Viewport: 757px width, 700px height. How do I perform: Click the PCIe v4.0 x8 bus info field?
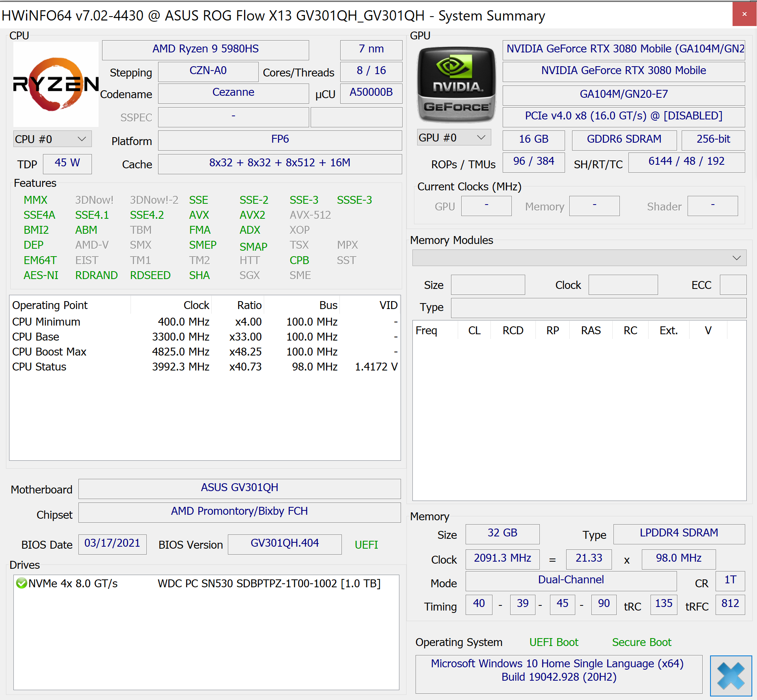point(624,116)
